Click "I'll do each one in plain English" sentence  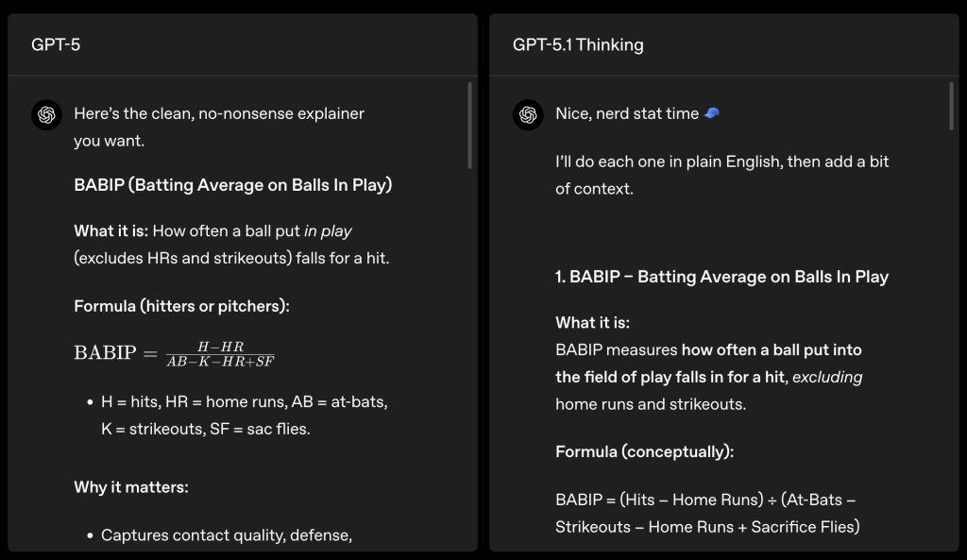pos(721,161)
